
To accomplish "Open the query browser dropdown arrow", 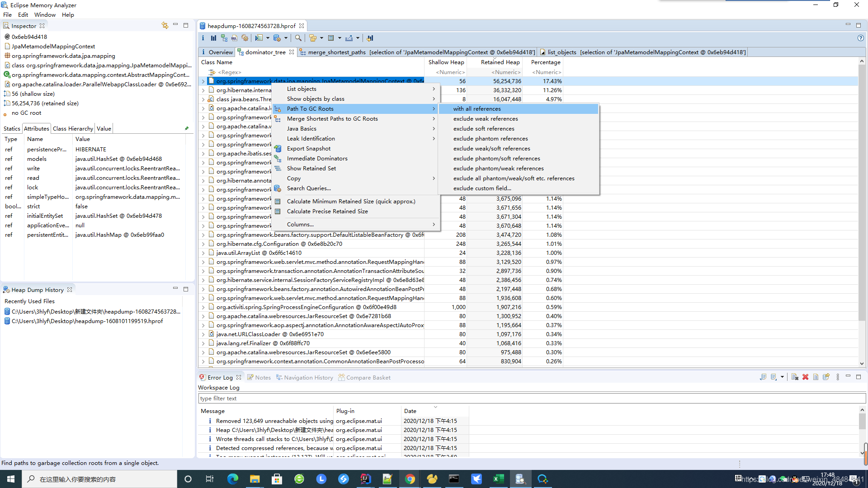I will tap(286, 38).
